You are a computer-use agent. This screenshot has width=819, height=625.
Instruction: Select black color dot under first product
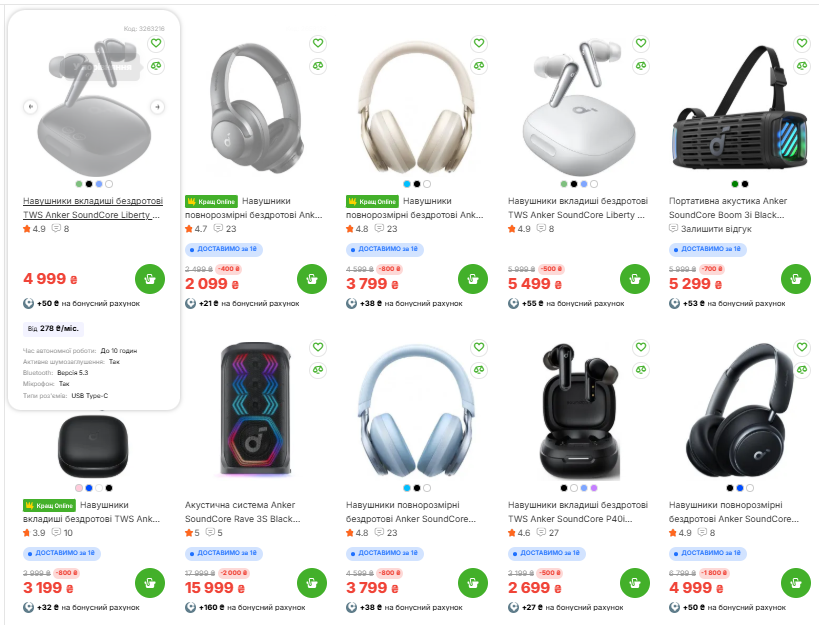(89, 182)
